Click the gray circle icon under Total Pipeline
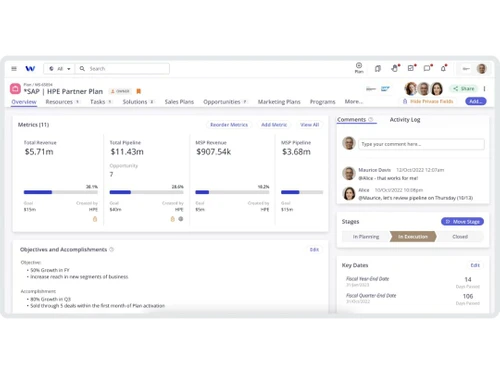500x375 pixels. click(x=181, y=219)
